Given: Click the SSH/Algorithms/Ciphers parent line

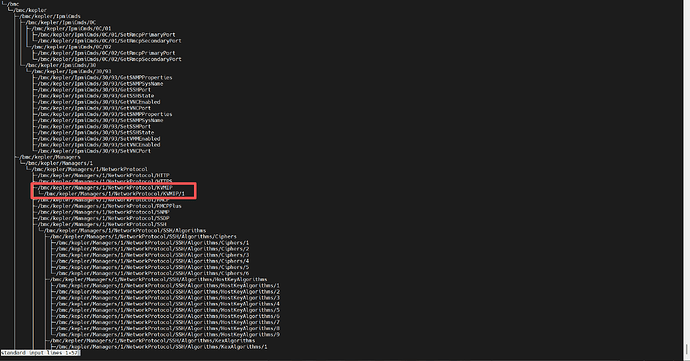Looking at the screenshot, I should [143, 237].
